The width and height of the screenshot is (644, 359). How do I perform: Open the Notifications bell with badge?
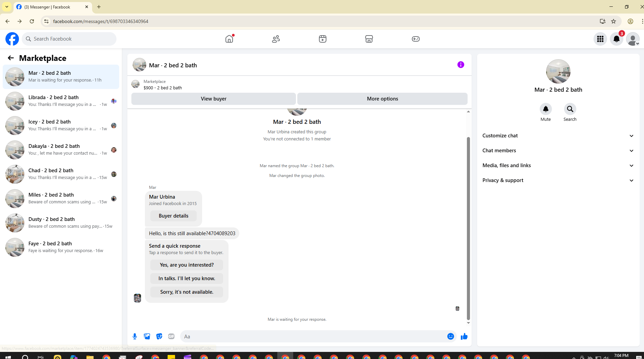tap(617, 39)
